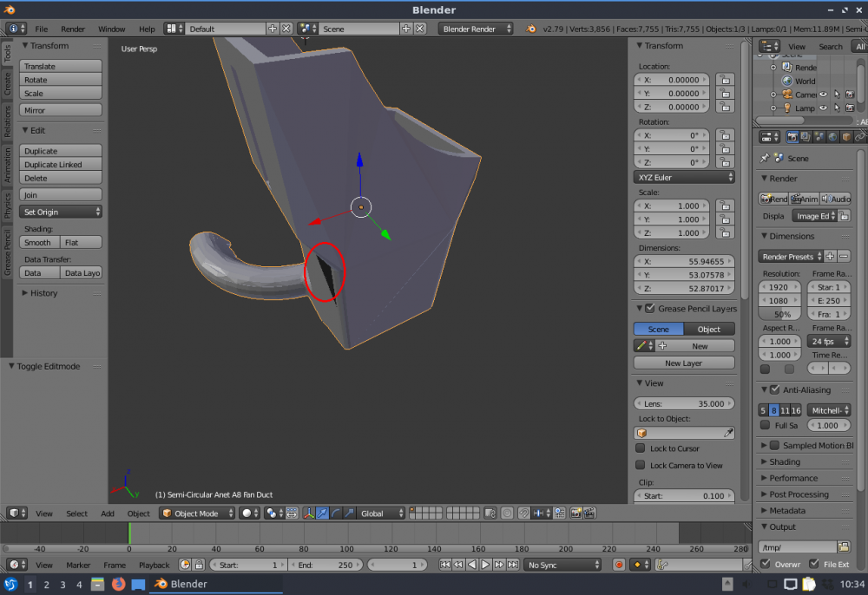Open the Render menu
The width and height of the screenshot is (868, 595).
tap(73, 29)
